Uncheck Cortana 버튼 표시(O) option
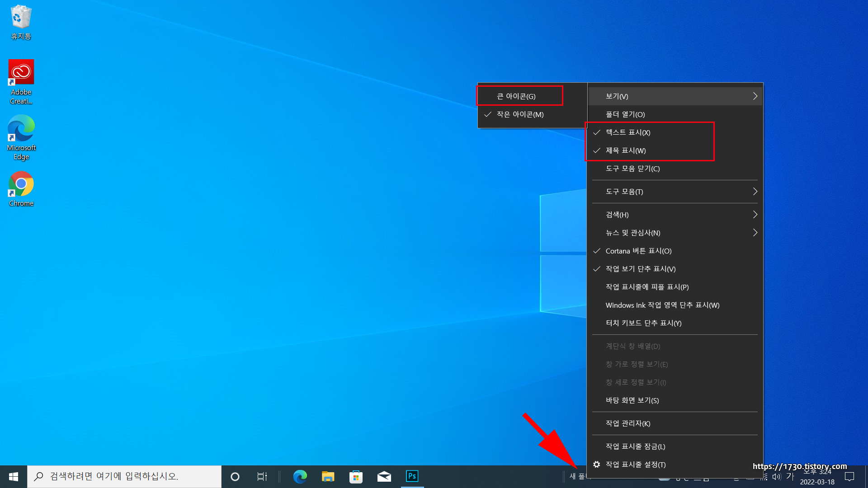 point(638,251)
